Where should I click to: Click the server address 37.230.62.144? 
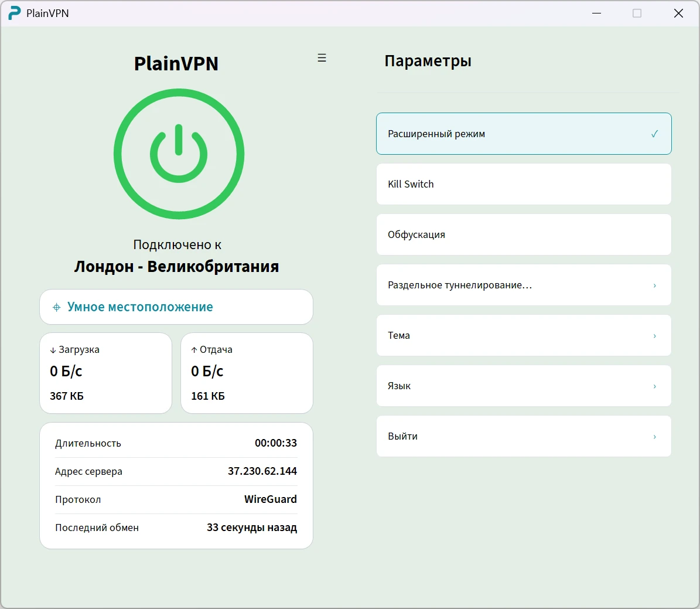(262, 471)
